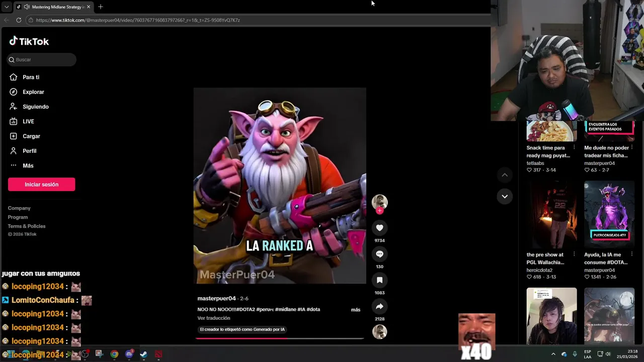Click the #midlane hashtag in the caption
This screenshot has height=362, width=644.
(285, 309)
